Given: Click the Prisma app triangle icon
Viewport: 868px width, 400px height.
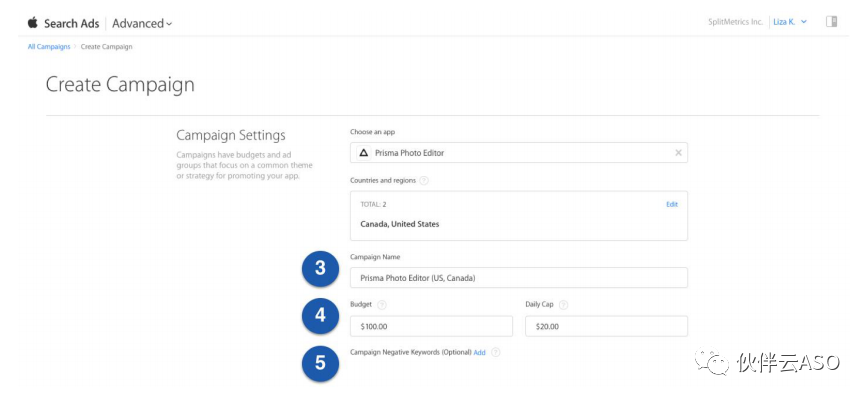Looking at the screenshot, I should tap(364, 153).
